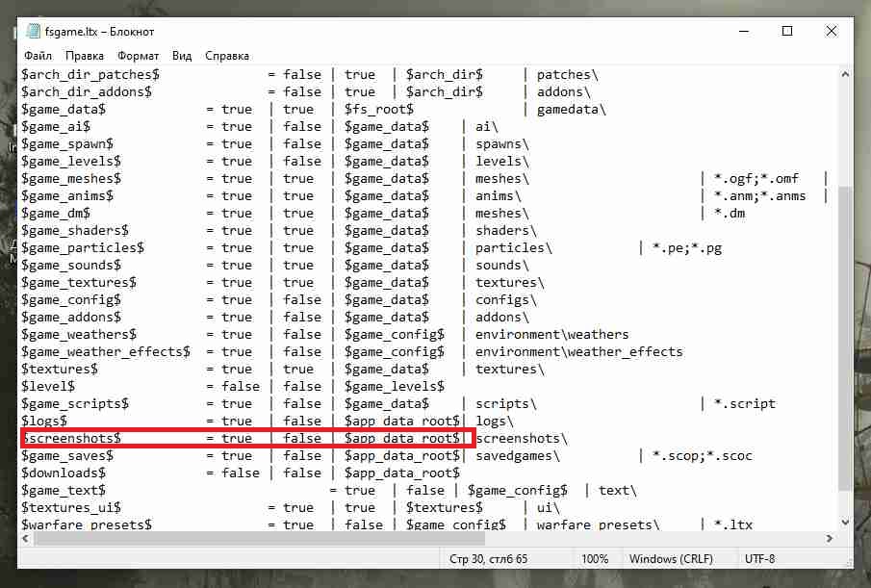Click the $game_particles$ variable name

[83, 247]
